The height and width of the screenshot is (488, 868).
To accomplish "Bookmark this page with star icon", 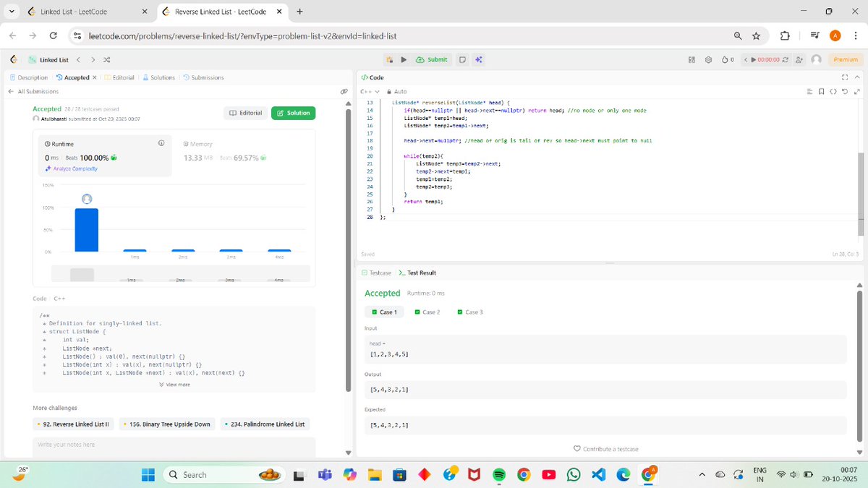I will [x=756, y=35].
